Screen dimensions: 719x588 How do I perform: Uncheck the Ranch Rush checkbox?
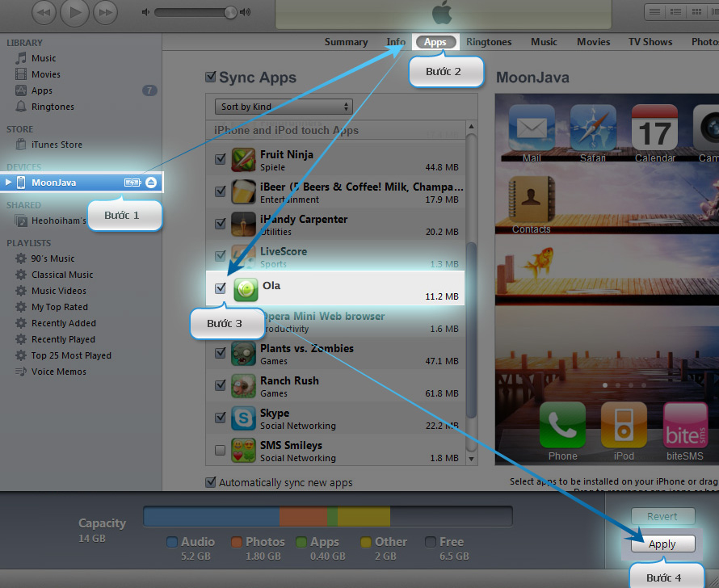tap(220, 385)
